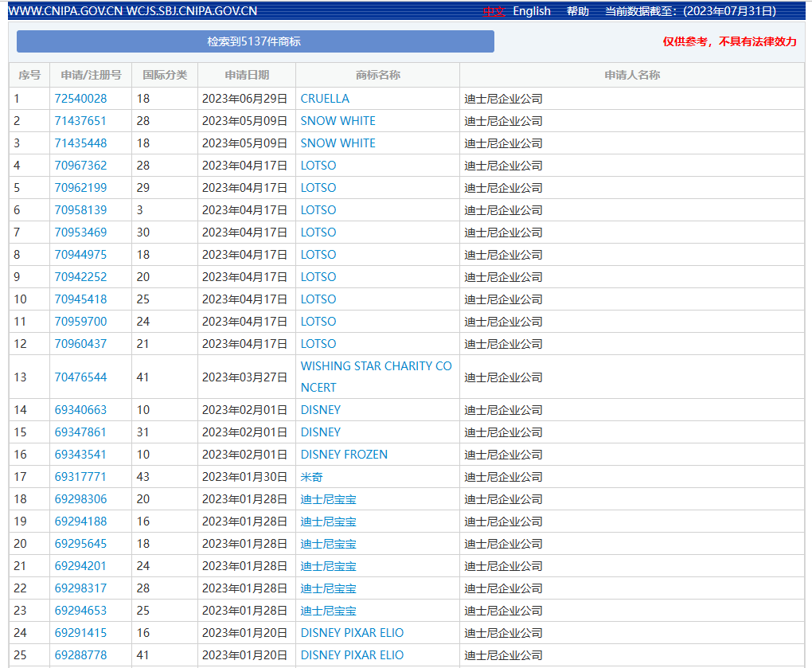Open registration number 71437651
This screenshot has height=668, width=812.
coord(80,121)
